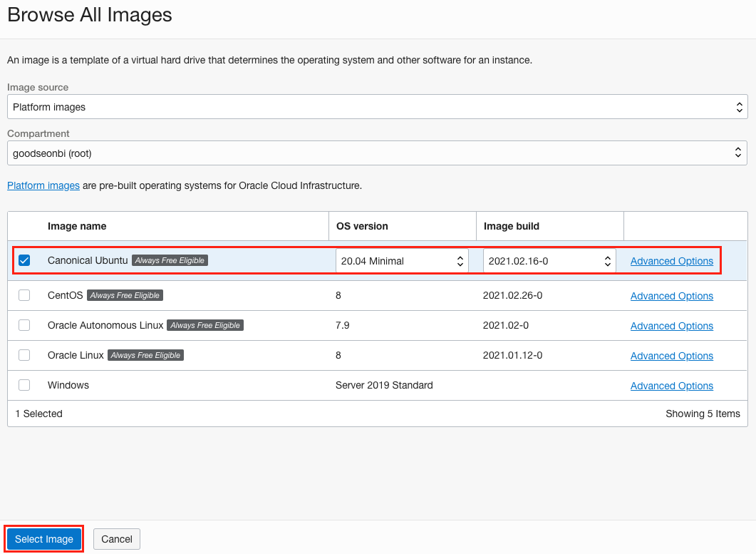
Task: Open the 20.04 Minimal OS version dropdown
Action: [x=402, y=261]
